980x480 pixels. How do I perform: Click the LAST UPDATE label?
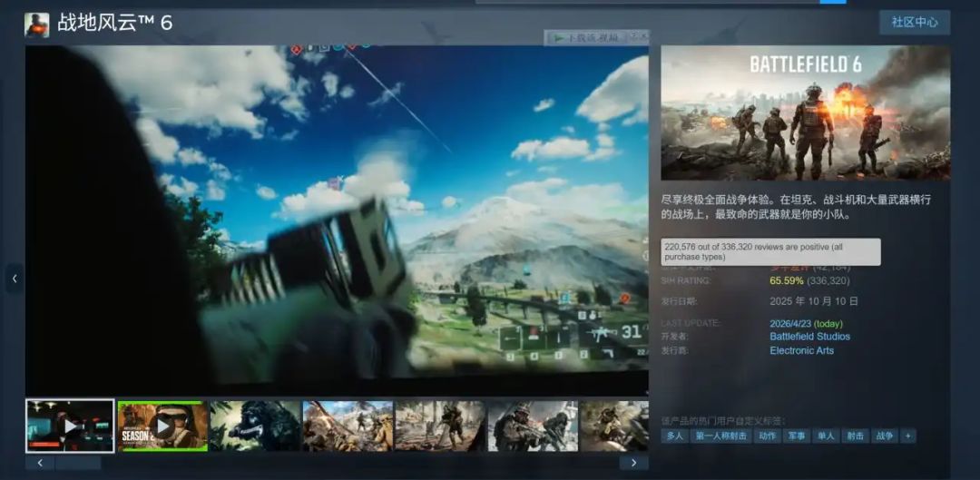[691, 323]
